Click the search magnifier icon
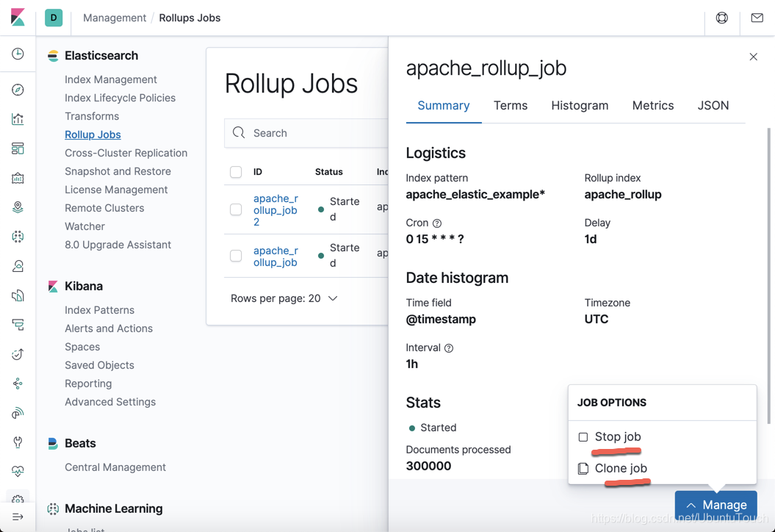The width and height of the screenshot is (775, 532). point(239,132)
